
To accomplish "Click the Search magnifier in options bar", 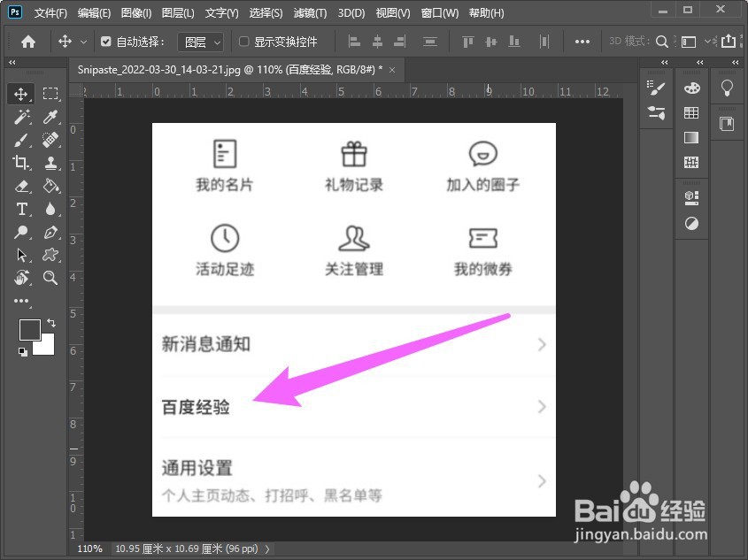I will point(661,42).
